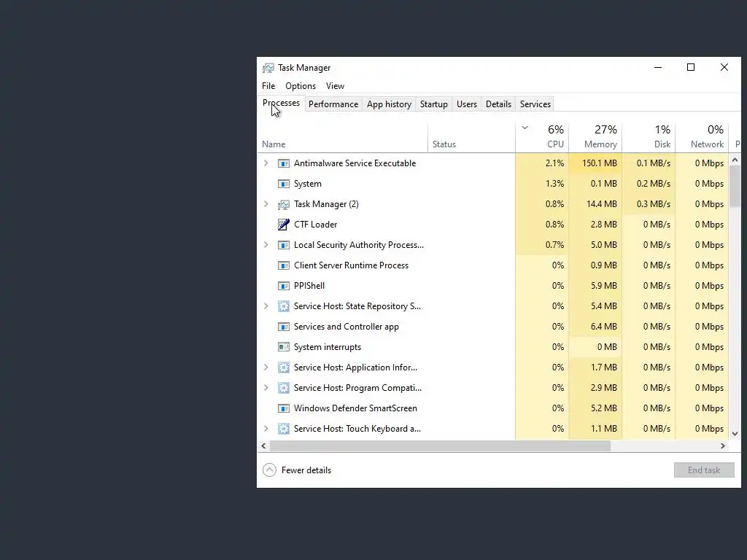Click the vertical scrollbar down arrow
Image resolution: width=747 pixels, height=560 pixels.
[735, 434]
